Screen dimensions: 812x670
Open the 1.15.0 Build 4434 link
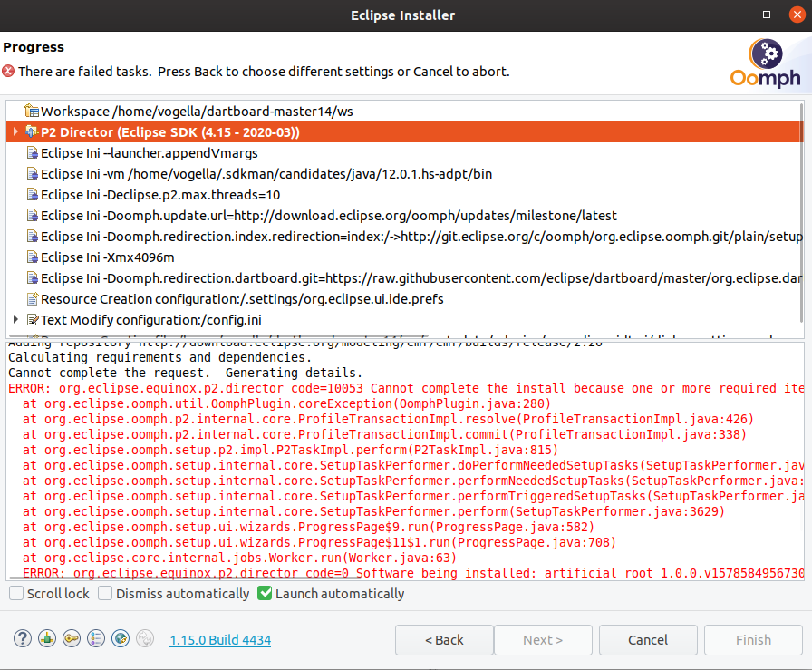tap(220, 640)
